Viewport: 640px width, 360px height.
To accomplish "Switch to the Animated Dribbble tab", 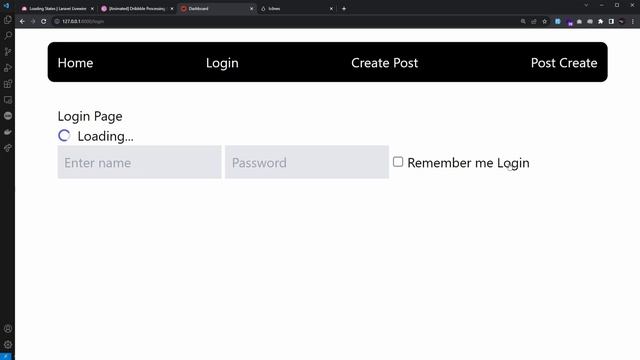I will pyautogui.click(x=137, y=8).
